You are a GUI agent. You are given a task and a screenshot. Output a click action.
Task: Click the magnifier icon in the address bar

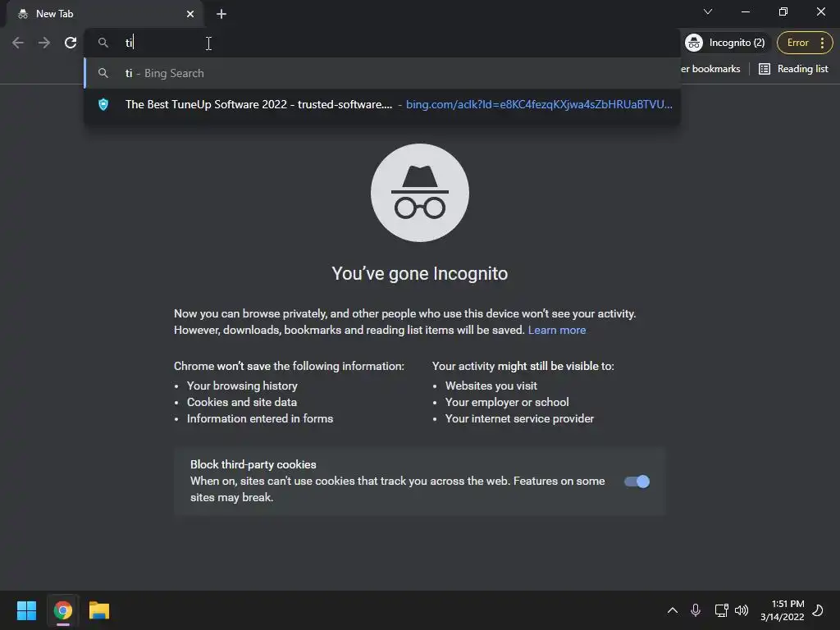[103, 43]
